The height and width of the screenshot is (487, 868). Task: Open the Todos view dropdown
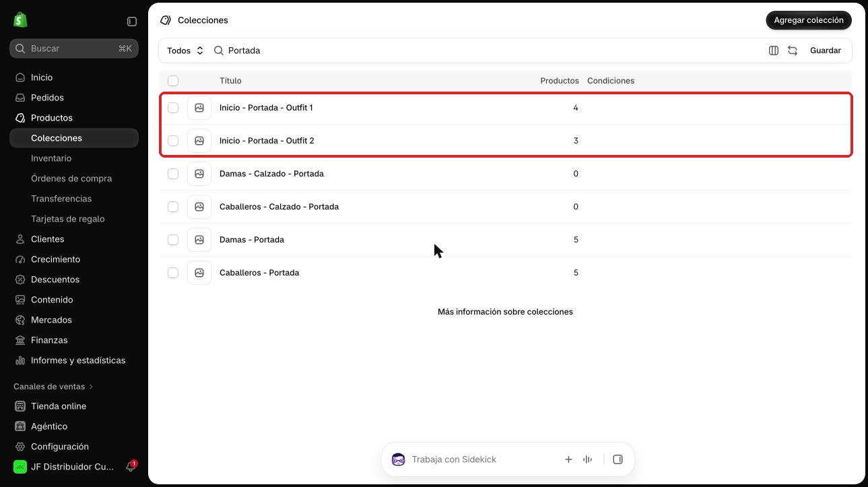tap(185, 51)
